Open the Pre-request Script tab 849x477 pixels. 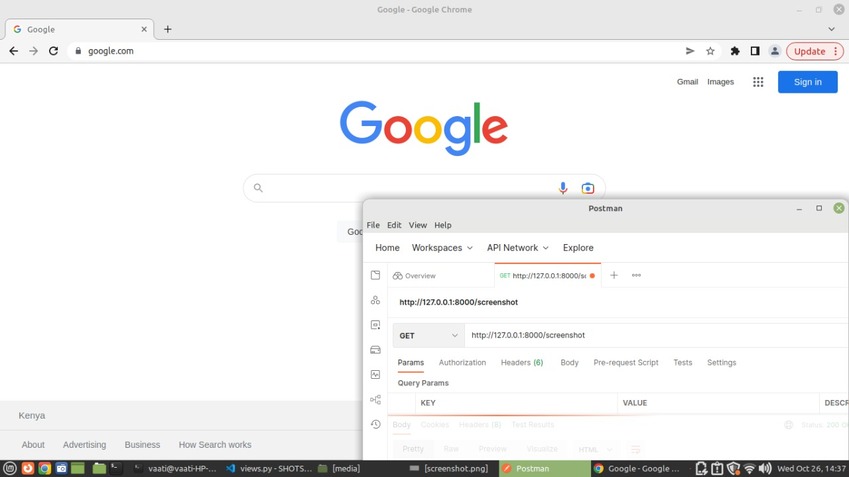(x=625, y=363)
